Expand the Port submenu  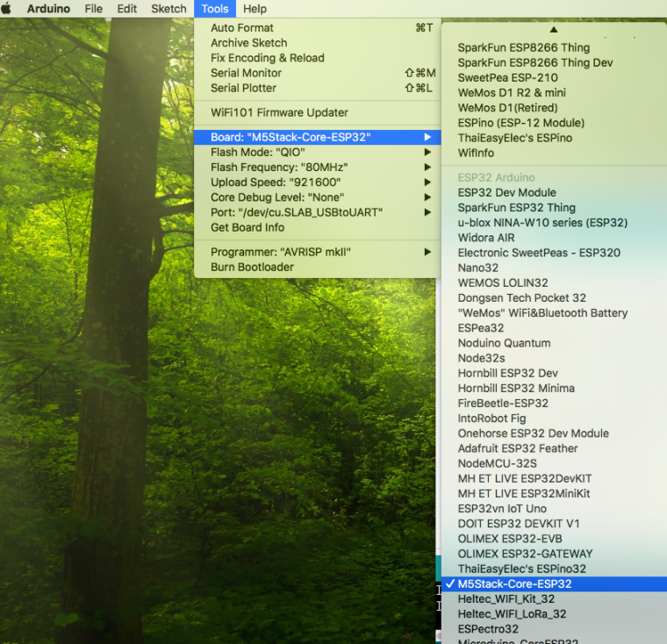tap(318, 212)
